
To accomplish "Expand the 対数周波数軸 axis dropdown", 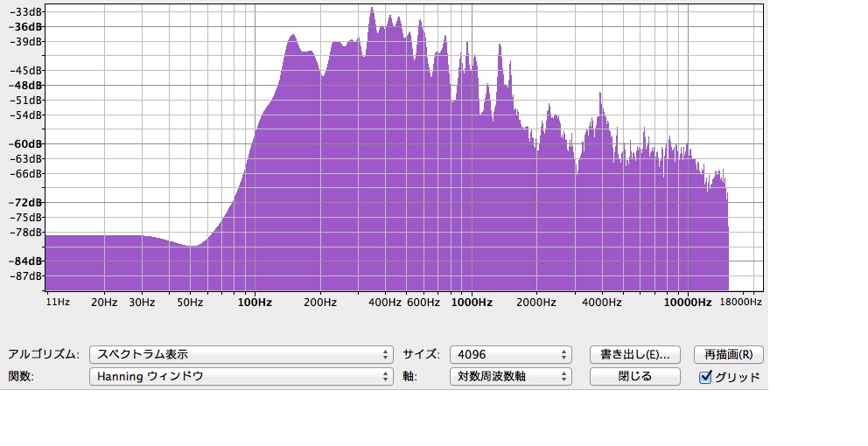I will [510, 377].
